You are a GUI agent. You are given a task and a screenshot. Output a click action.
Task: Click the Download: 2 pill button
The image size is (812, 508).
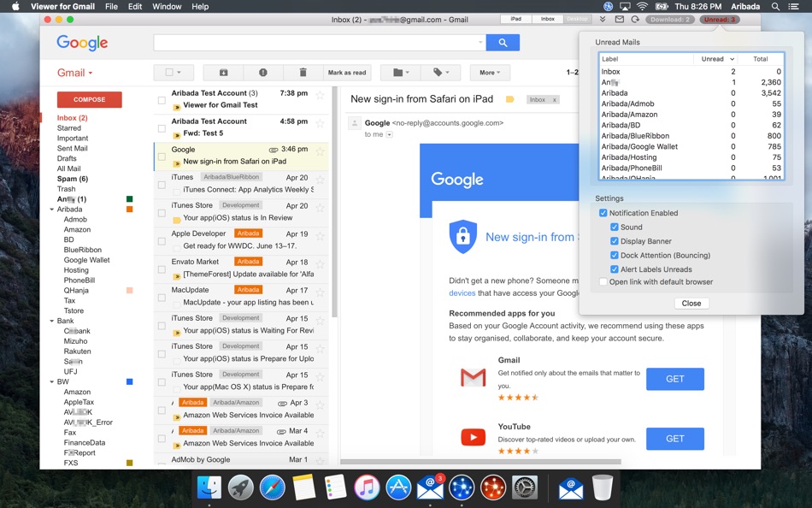[670, 19]
